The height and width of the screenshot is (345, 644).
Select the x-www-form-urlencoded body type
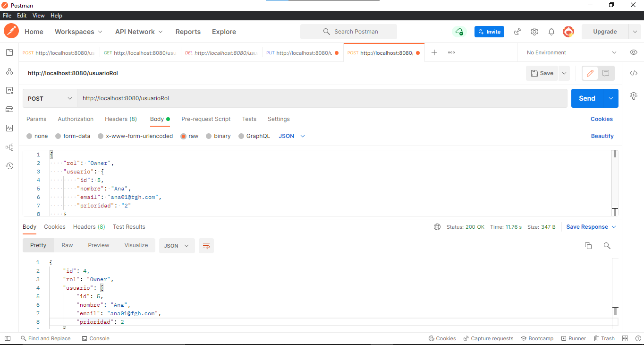(135, 136)
